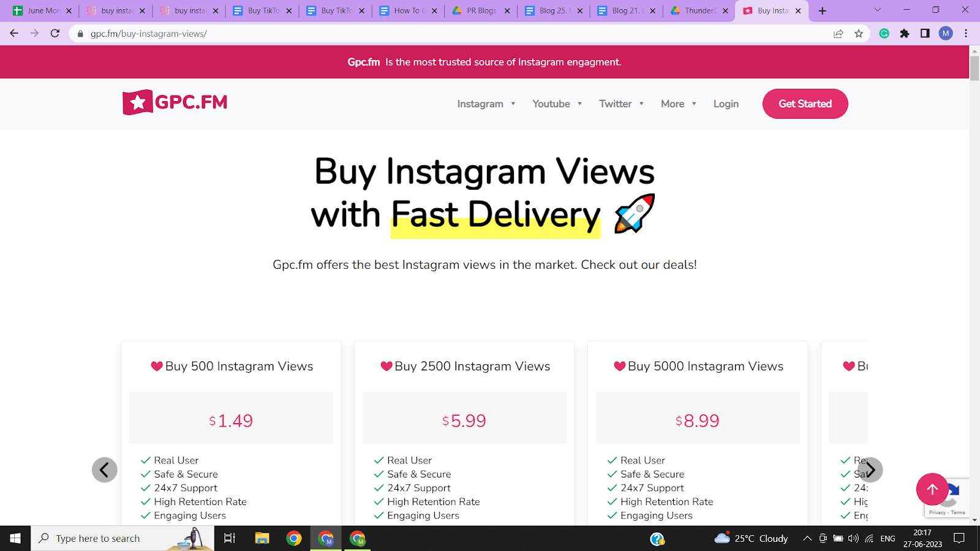Reload the page using the refresh icon
The image size is (980, 551).
(55, 34)
